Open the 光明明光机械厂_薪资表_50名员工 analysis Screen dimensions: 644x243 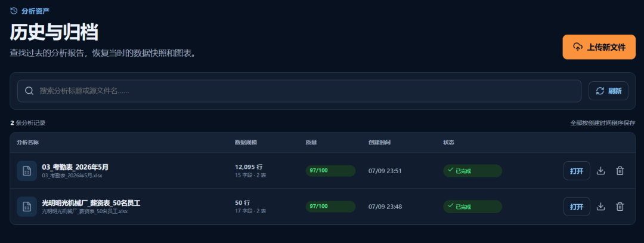click(577, 207)
